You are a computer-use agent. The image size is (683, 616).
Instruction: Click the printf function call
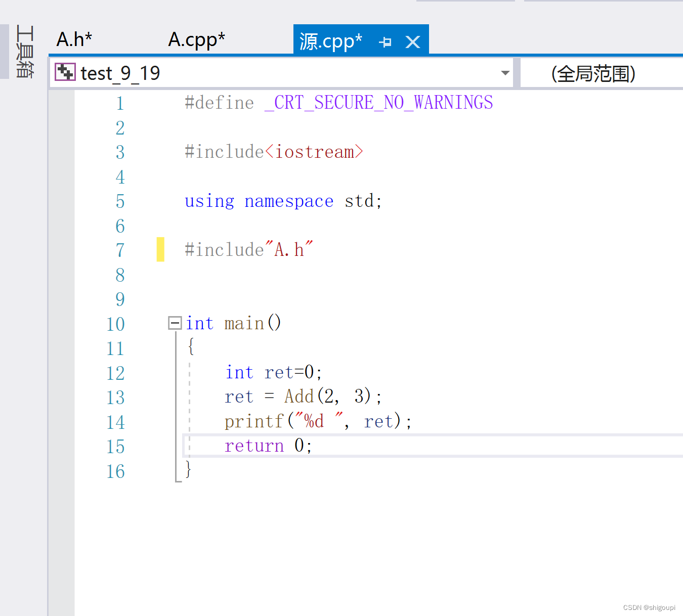point(254,421)
